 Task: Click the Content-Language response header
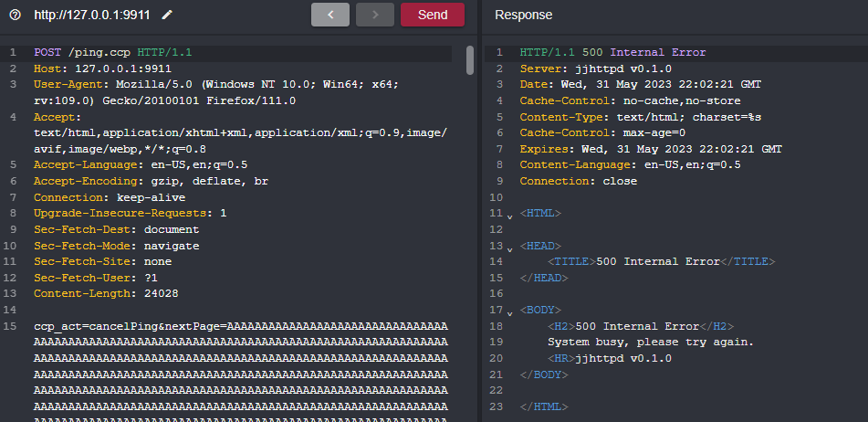point(630,165)
